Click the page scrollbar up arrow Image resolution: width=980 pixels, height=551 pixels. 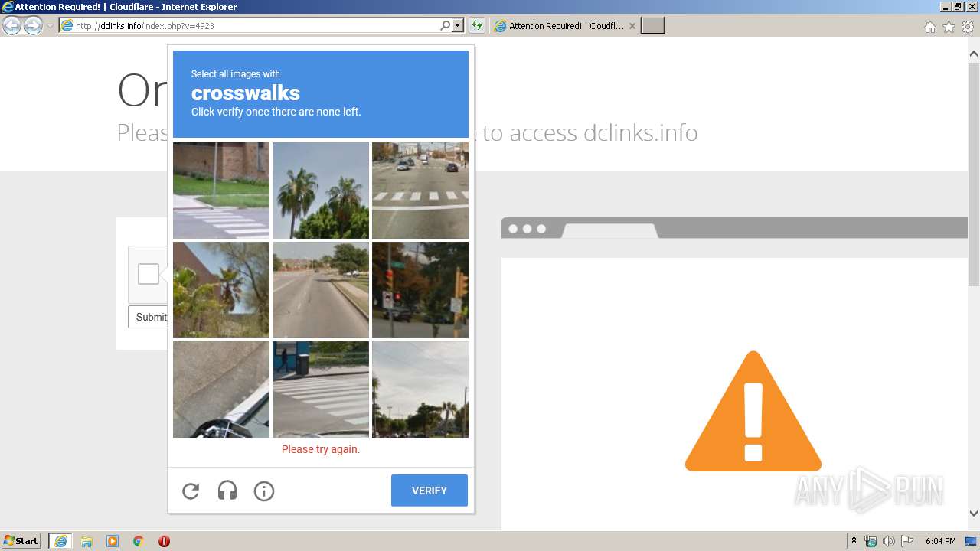974,54
